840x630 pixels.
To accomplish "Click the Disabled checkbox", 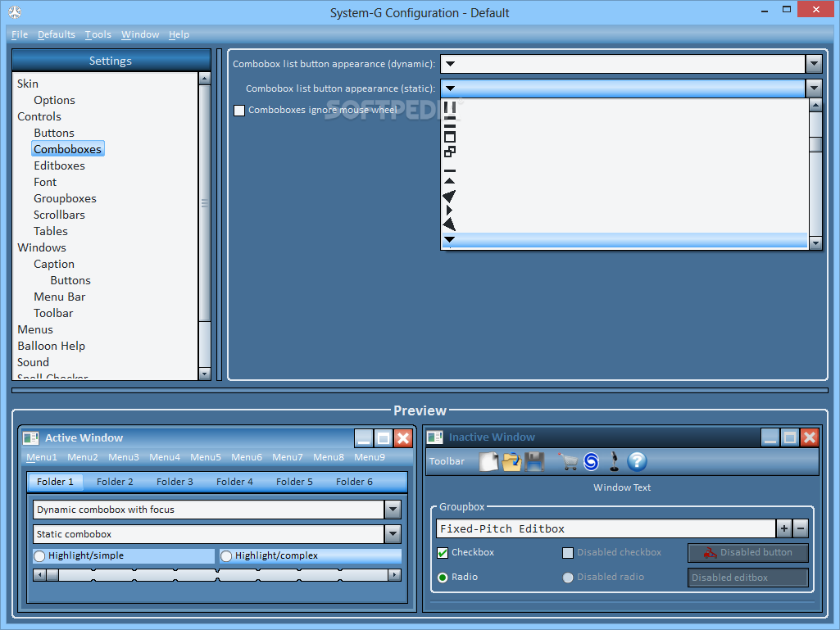I will pyautogui.click(x=568, y=553).
